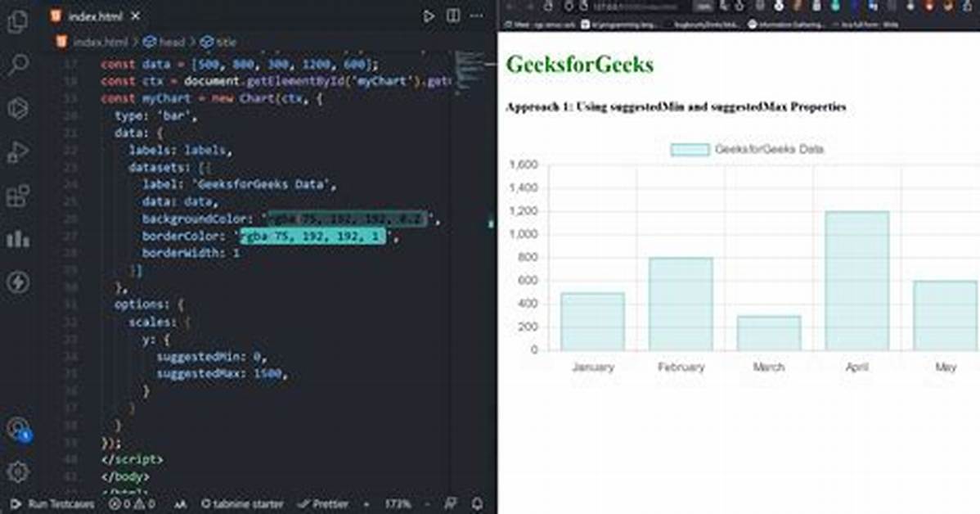Open the 'Information Gathering' bookmark
Viewport: 980px width, 514px height.
[786, 25]
